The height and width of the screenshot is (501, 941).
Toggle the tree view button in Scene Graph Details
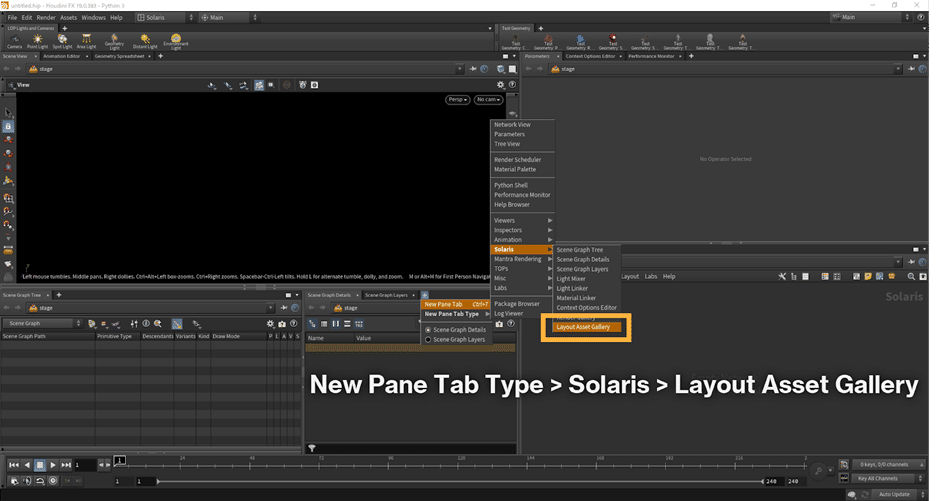[x=312, y=323]
